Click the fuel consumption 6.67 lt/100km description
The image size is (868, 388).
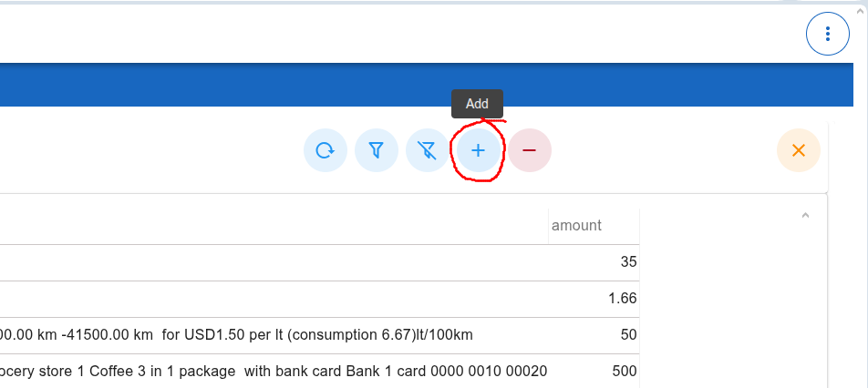coord(237,334)
